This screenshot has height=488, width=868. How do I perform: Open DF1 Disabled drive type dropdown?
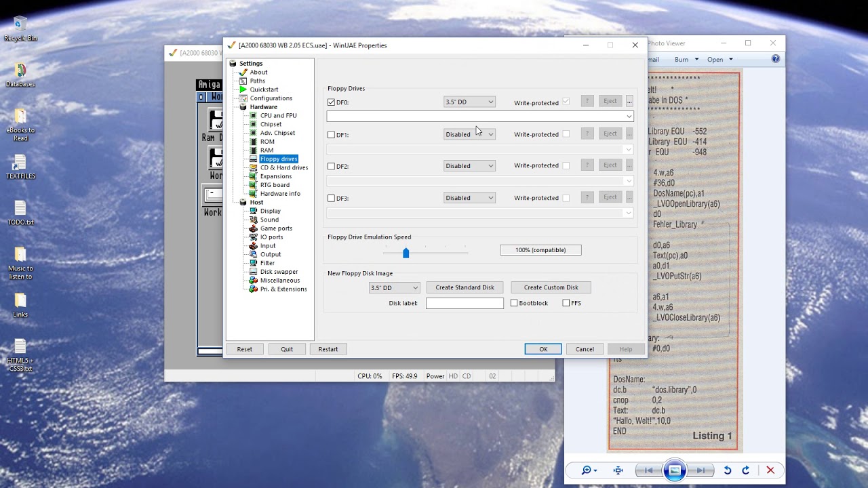click(469, 134)
